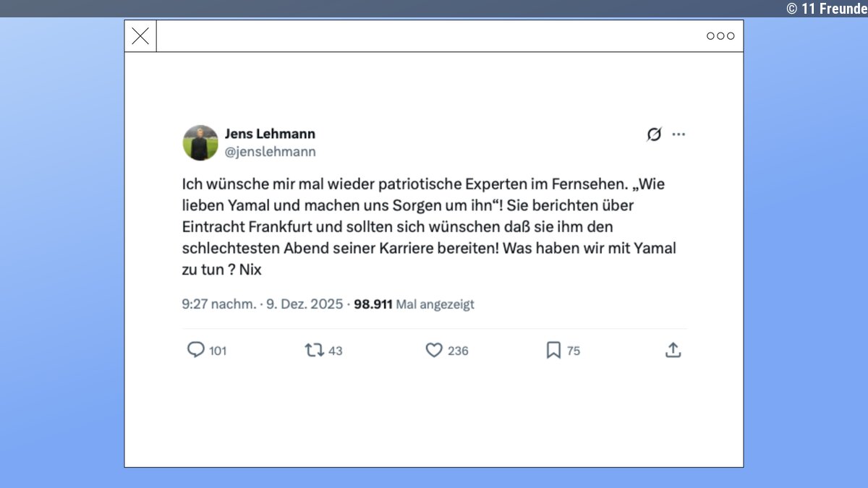Click the X icon in window corner
The height and width of the screenshot is (488, 868).
140,36
